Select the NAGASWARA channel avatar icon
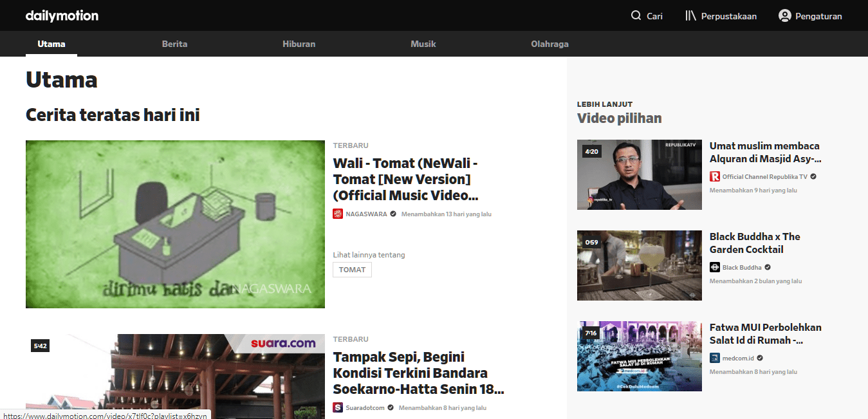The width and height of the screenshot is (868, 419). [338, 214]
